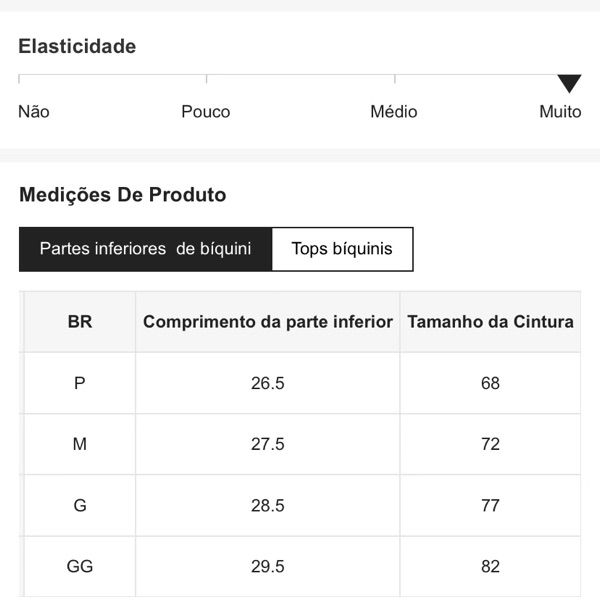Click the 72 waist size cell
The width and height of the screenshot is (600, 600).
(x=490, y=444)
